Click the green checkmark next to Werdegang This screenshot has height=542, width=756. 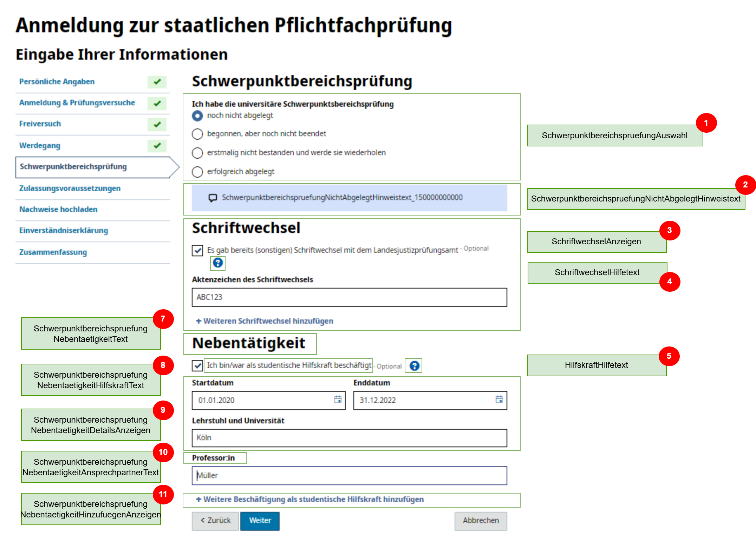(157, 146)
